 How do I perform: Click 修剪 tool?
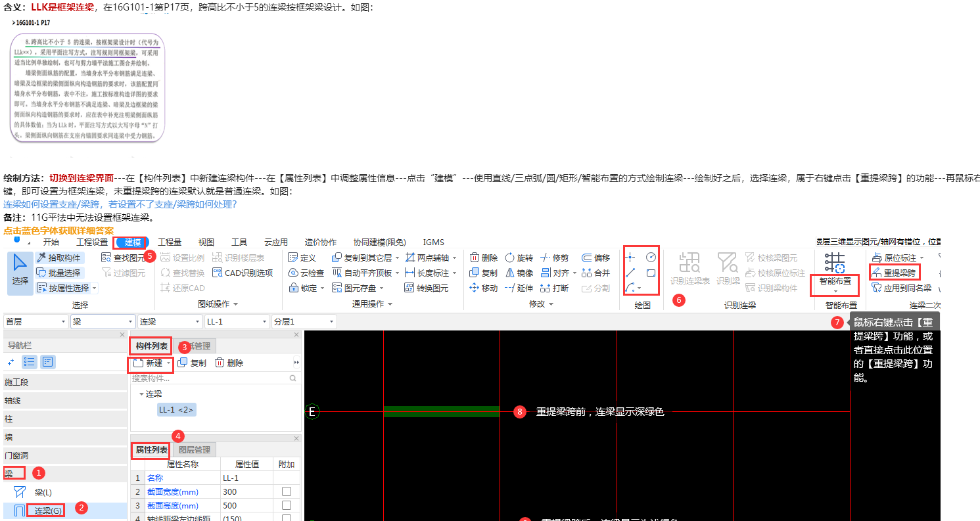(554, 258)
